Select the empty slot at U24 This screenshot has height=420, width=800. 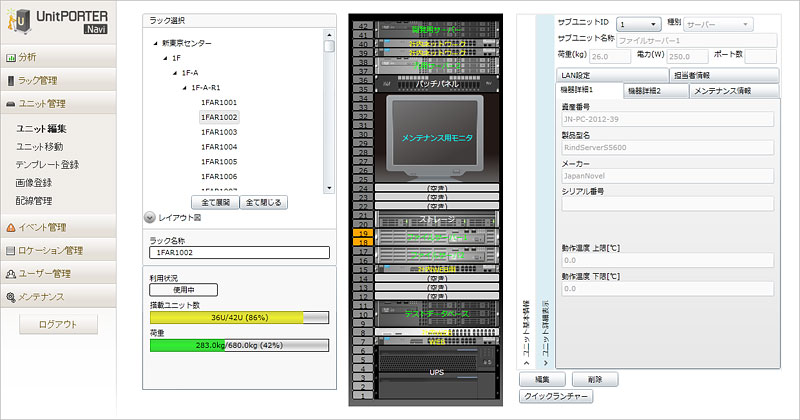click(437, 188)
